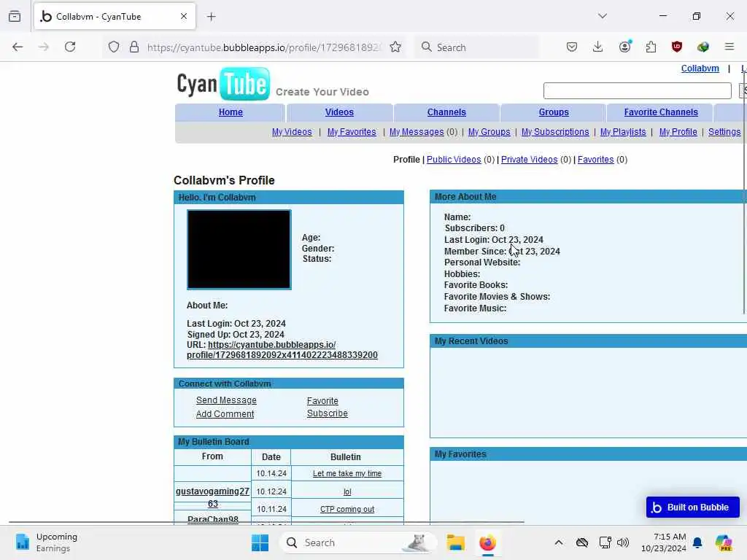Image resolution: width=747 pixels, height=560 pixels.
Task: Open the 'CTP coming out' bulletin
Action: pos(347,510)
